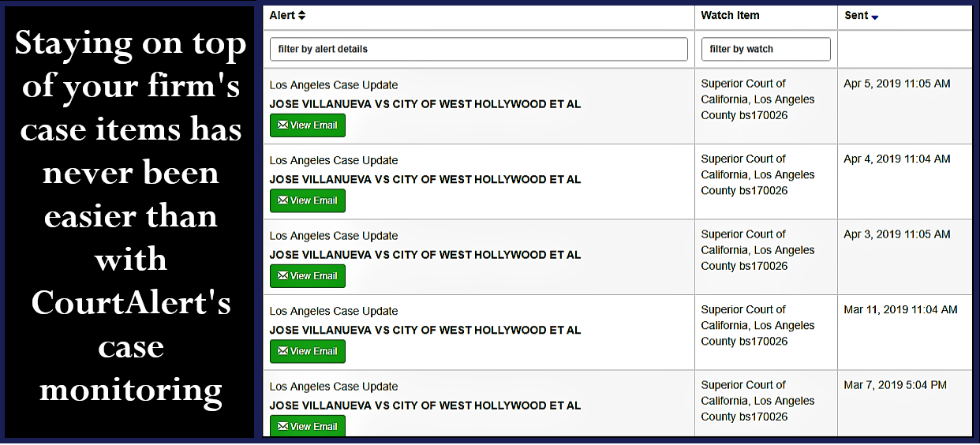Click the Superior Court watch item, Mar 11 row
The height and width of the screenshot is (445, 980).
click(758, 325)
